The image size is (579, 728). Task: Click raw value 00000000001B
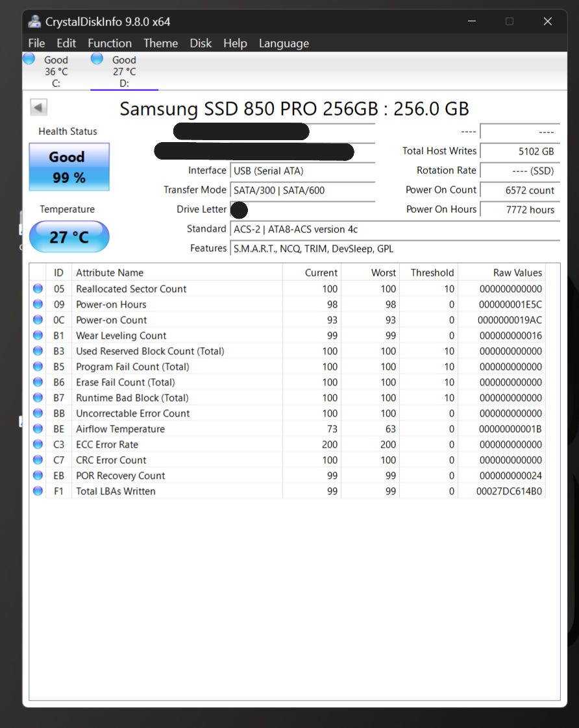[510, 429]
